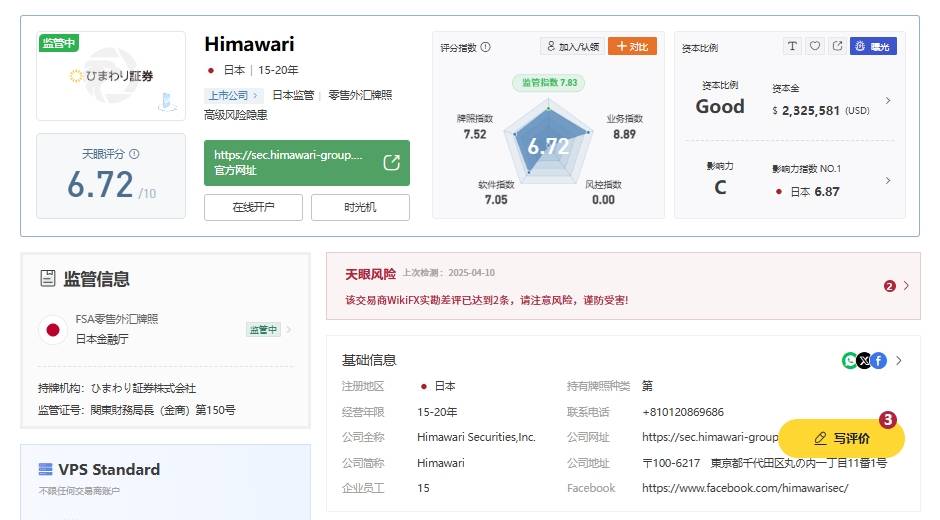This screenshot has width=940, height=520.
Task: Click the 在线开户 button
Action: coord(253,208)
